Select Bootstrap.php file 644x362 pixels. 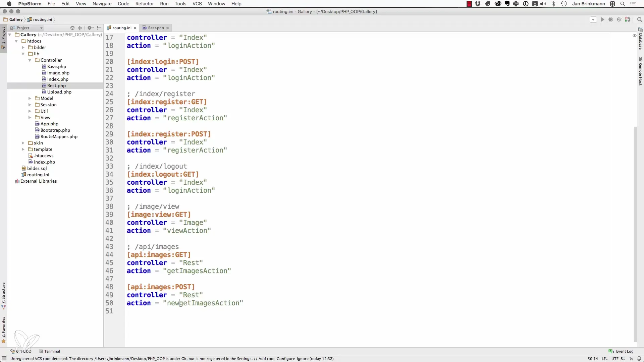(x=53, y=130)
